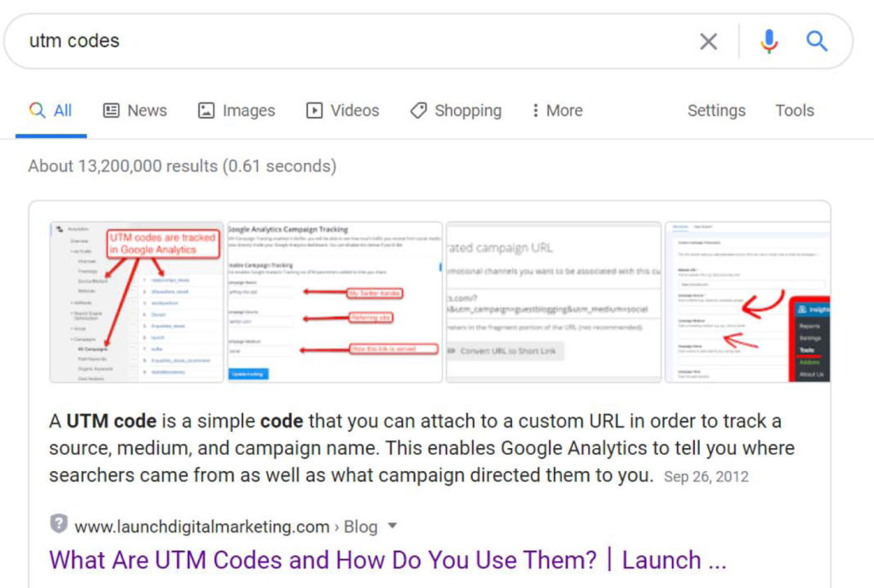Expand the dropdown arrow next to Blog

point(393,526)
